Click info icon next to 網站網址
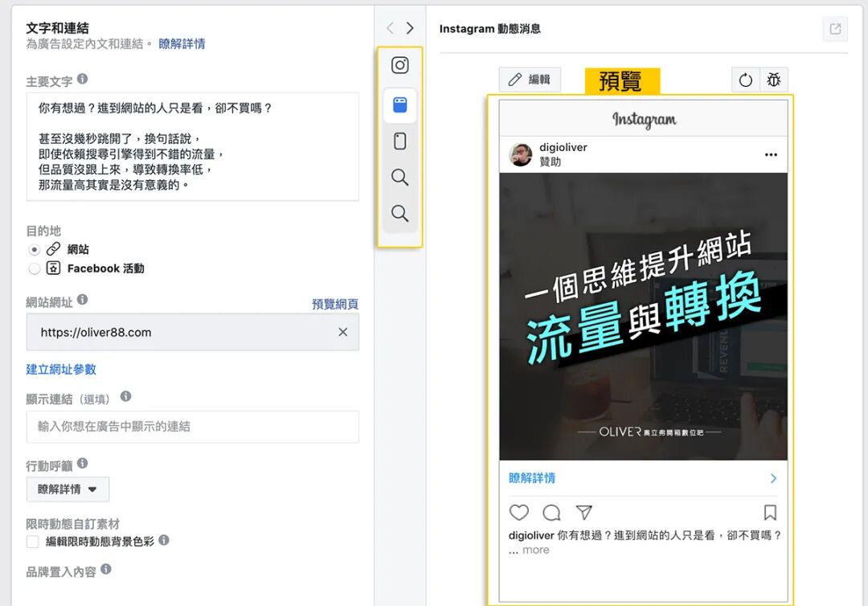Screen dimensions: 868x606 (x=83, y=300)
